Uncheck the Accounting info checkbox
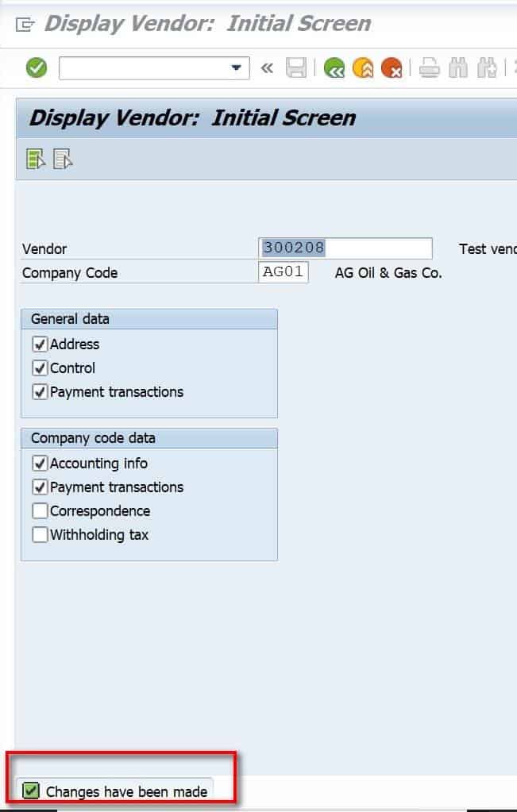The image size is (517, 812). tap(40, 464)
